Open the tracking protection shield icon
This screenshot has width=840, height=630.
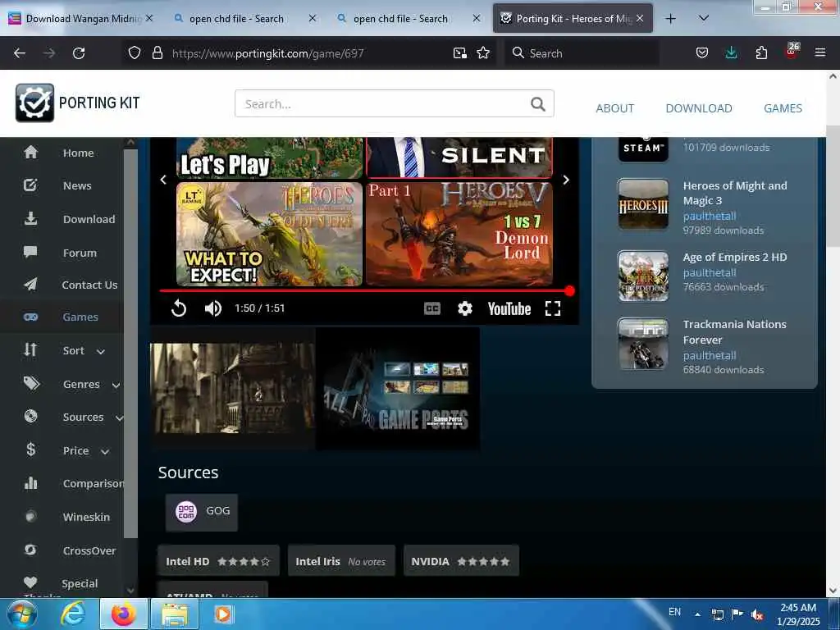[135, 53]
